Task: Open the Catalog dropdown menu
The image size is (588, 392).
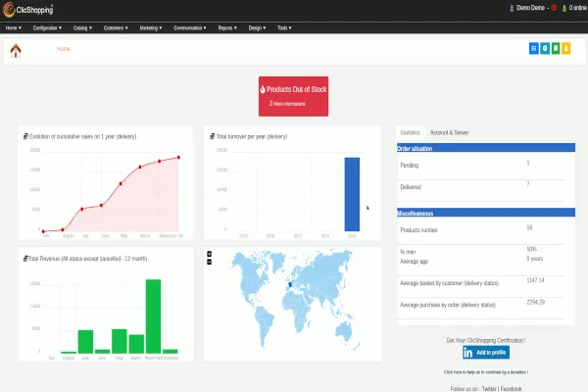Action: [x=82, y=28]
